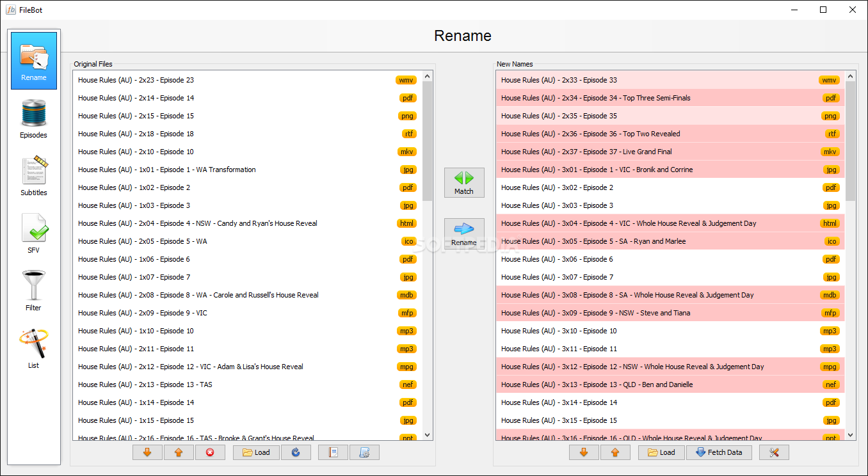Click the Fetch Data button
Viewport: 868px width, 476px height.
pos(720,452)
